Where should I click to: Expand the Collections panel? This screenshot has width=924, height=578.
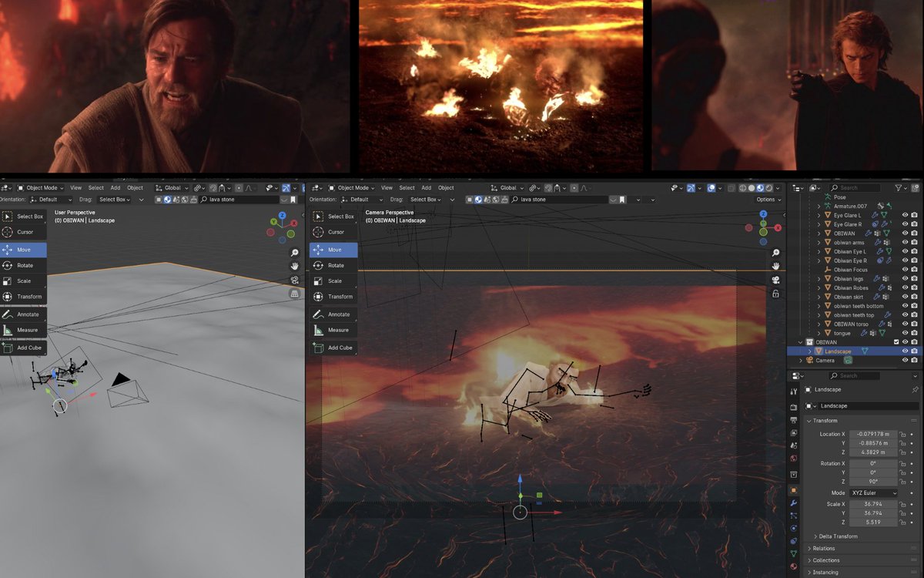tap(809, 560)
